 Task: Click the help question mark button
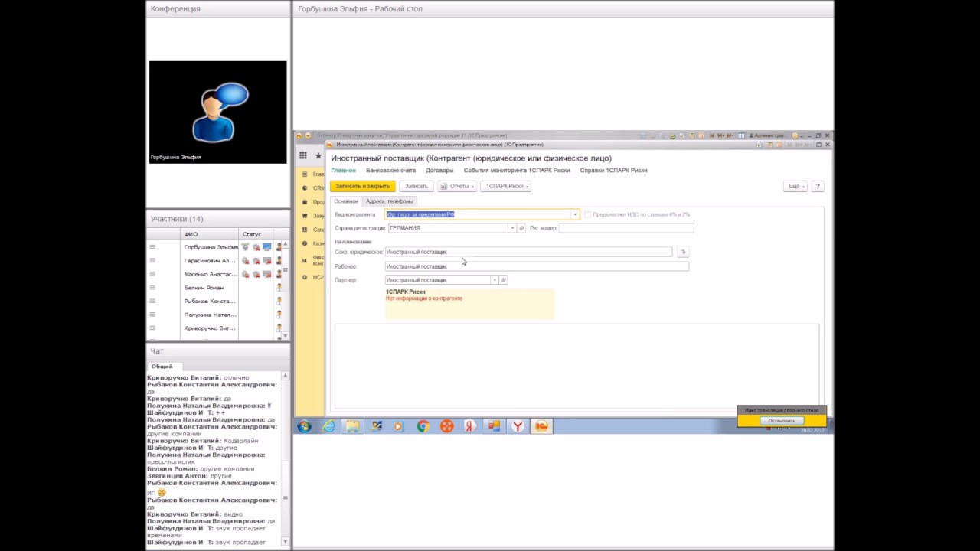coord(817,186)
